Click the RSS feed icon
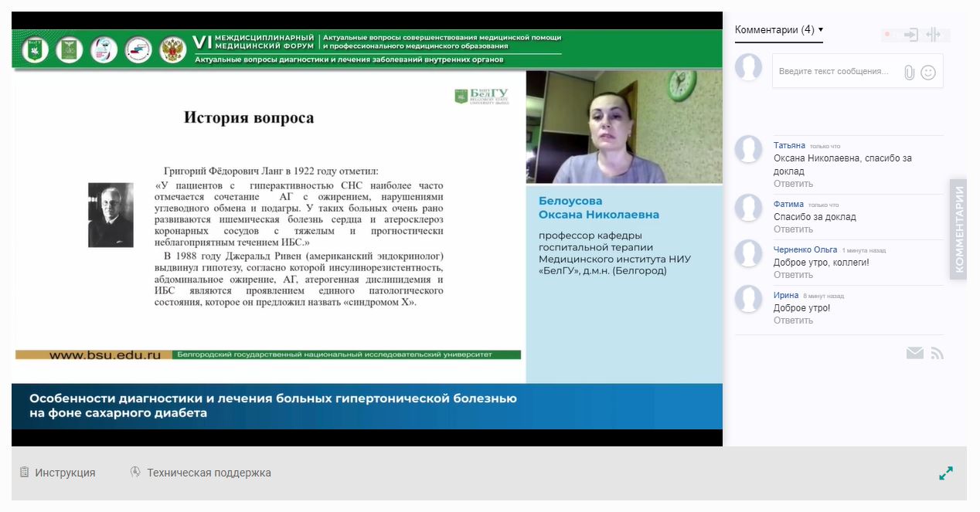980x512 pixels. click(x=937, y=353)
